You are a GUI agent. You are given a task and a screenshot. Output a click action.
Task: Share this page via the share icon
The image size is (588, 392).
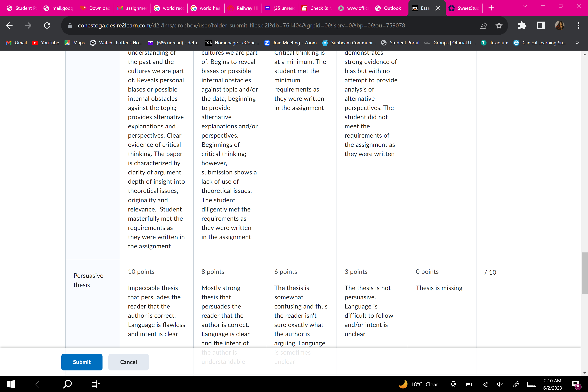pyautogui.click(x=483, y=25)
